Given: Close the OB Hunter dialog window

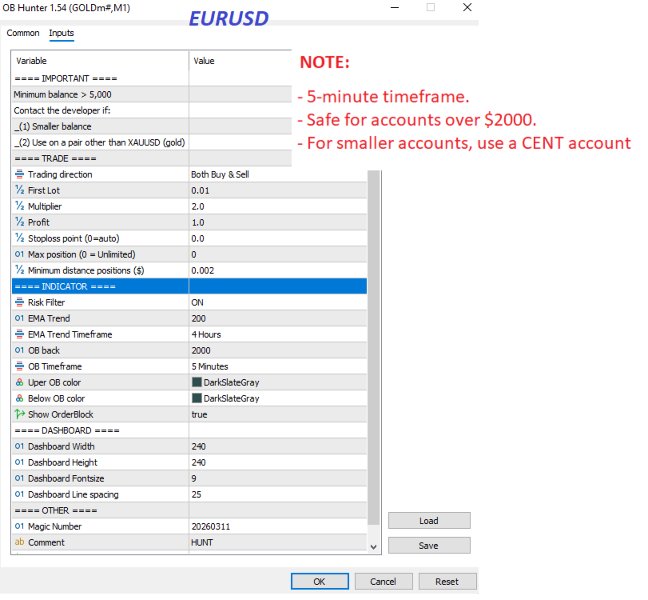Looking at the screenshot, I should click(467, 7).
